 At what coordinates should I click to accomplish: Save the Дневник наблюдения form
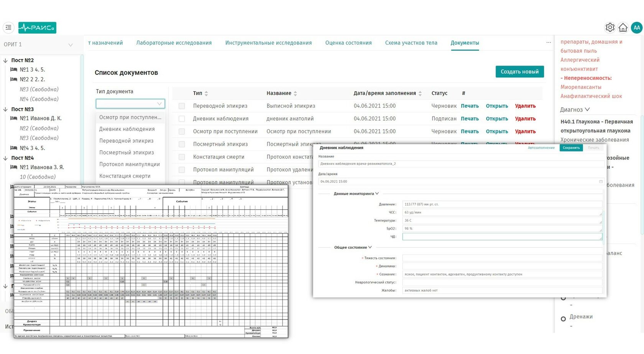pyautogui.click(x=571, y=148)
